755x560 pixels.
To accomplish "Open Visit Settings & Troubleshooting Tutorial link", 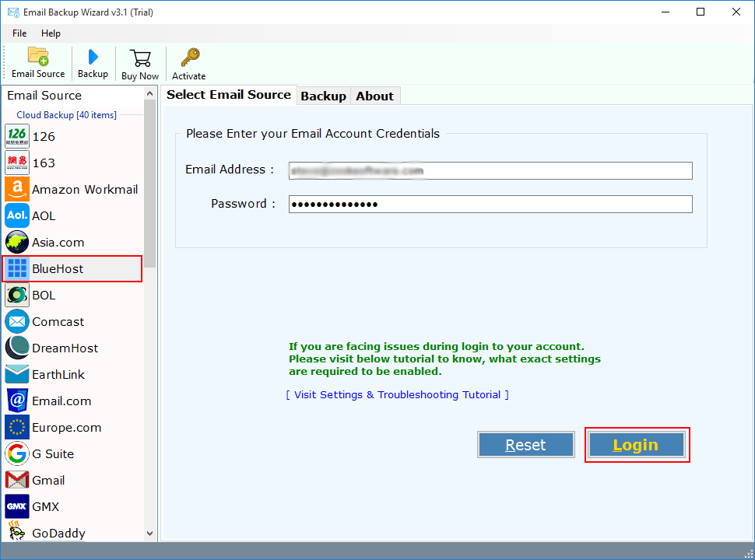I will tap(397, 394).
